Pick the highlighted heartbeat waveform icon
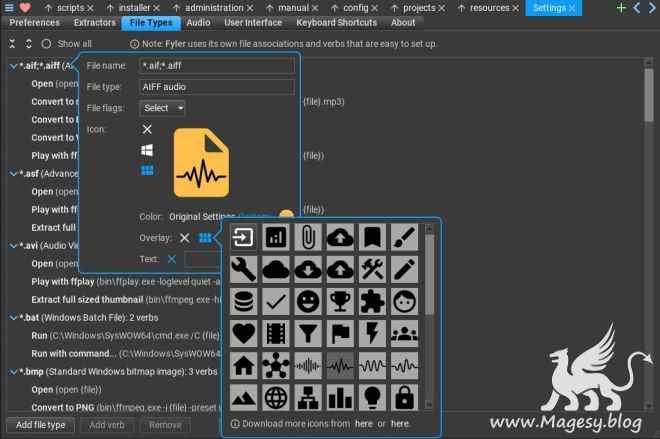This screenshot has width=660, height=439. click(x=340, y=365)
